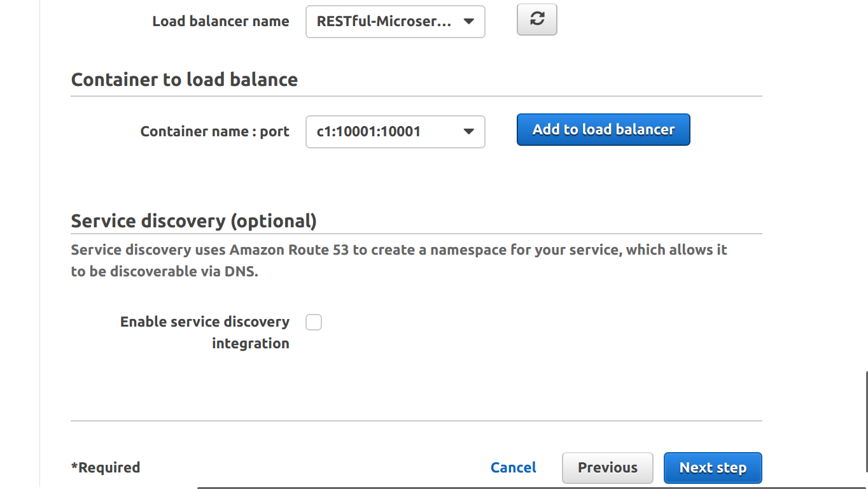Click the Load balancer name label
This screenshot has height=489, width=868.
[221, 22]
